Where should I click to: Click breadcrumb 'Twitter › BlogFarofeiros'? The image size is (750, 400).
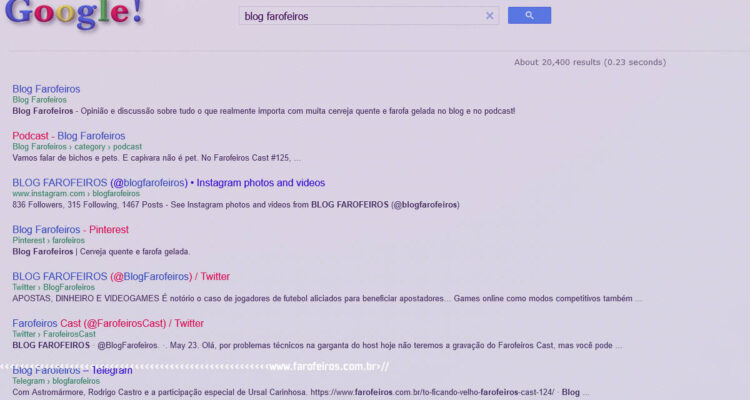pos(54,288)
